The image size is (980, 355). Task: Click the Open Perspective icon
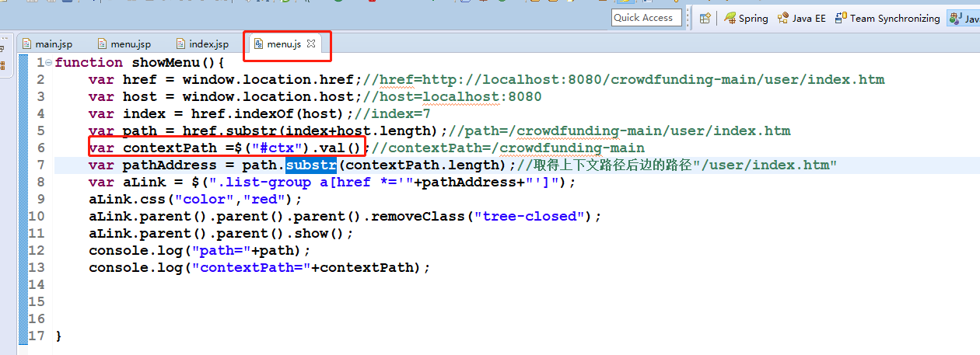pyautogui.click(x=705, y=18)
